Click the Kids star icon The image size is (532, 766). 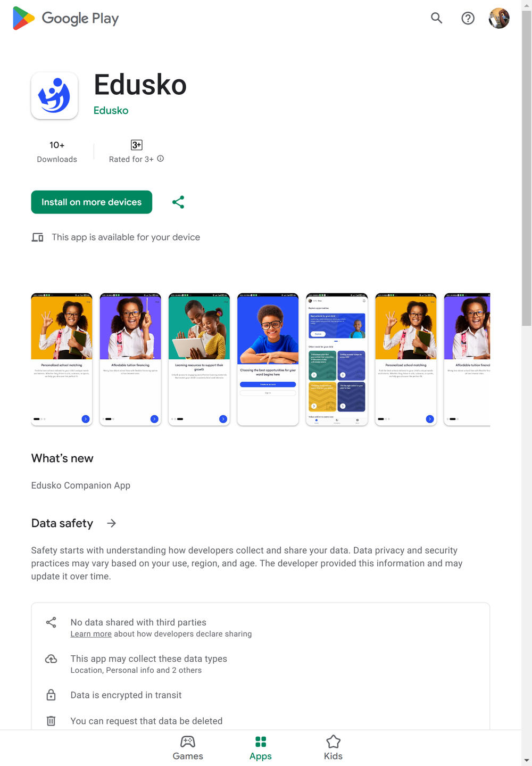tap(334, 742)
